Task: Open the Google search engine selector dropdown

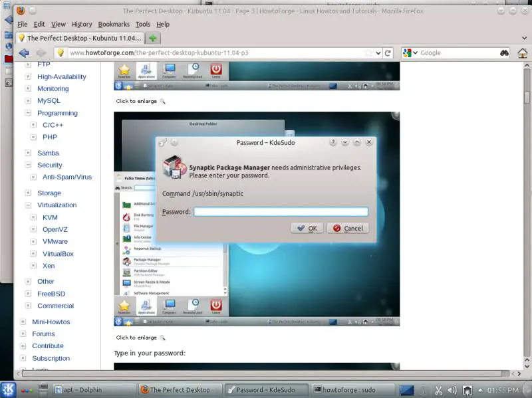Action: 410,53
